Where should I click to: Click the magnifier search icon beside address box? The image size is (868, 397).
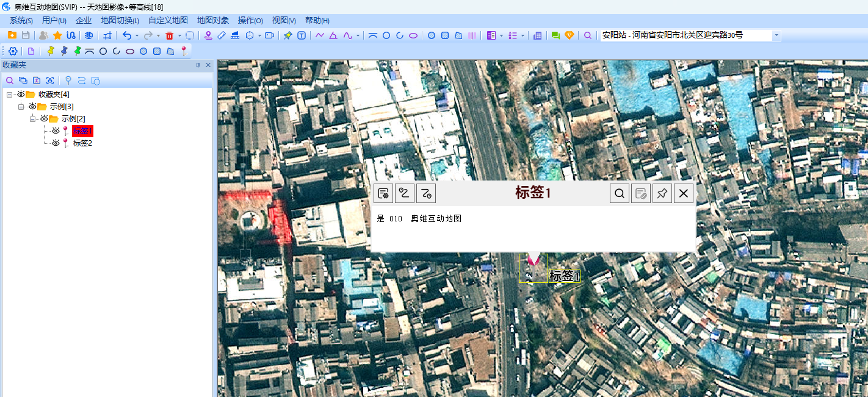(588, 35)
